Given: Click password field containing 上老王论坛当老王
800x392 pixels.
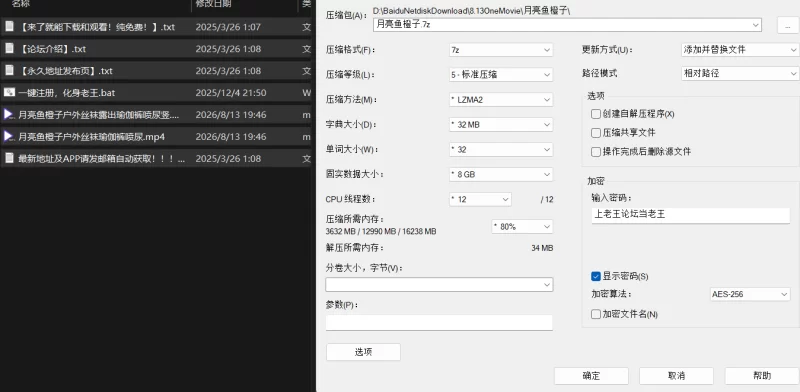Looking at the screenshot, I should (690, 215).
